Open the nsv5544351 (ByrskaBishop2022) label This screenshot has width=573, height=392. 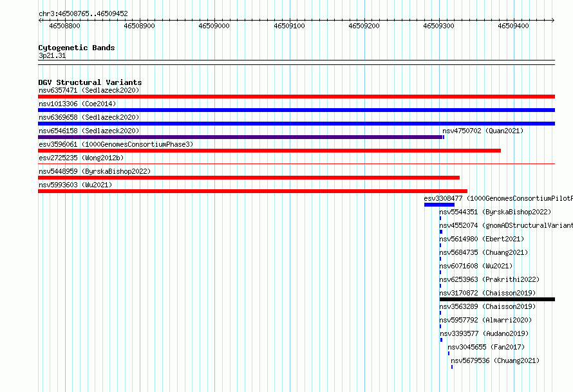[495, 212]
